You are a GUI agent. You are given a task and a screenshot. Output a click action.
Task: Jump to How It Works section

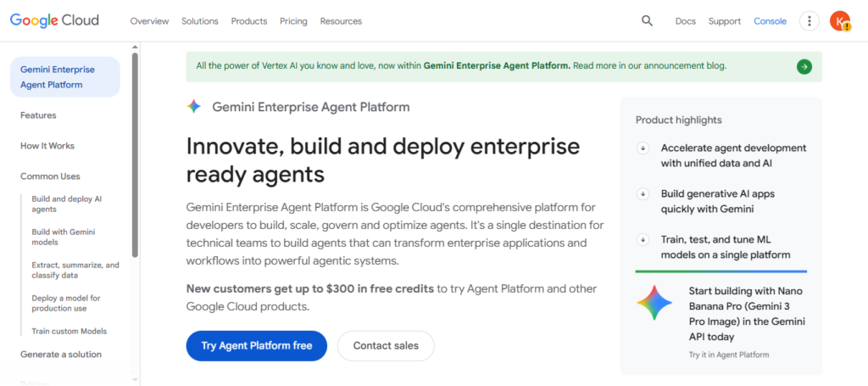pos(47,146)
